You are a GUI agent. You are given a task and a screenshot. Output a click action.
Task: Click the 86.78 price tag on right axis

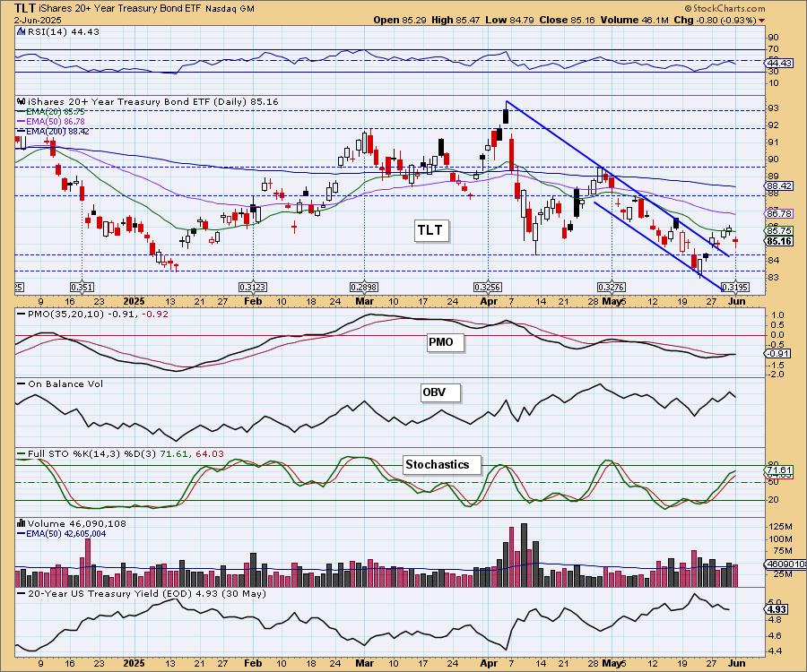(x=779, y=213)
